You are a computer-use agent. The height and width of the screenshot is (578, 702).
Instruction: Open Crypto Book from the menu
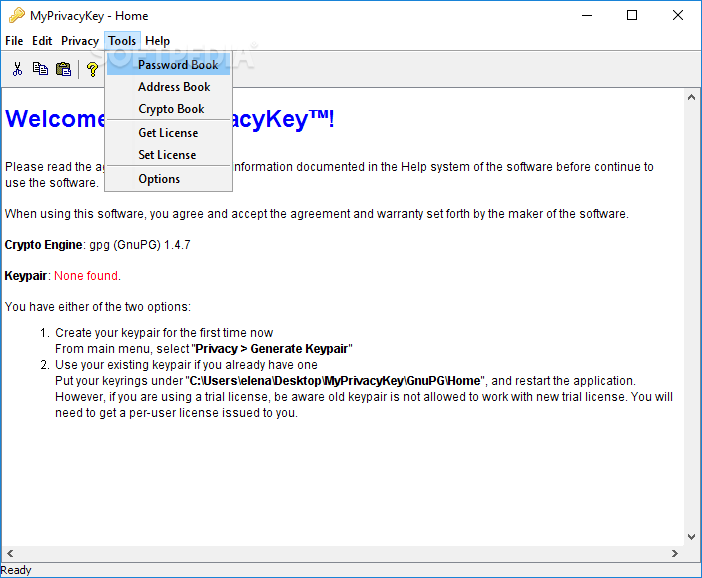pyautogui.click(x=168, y=109)
